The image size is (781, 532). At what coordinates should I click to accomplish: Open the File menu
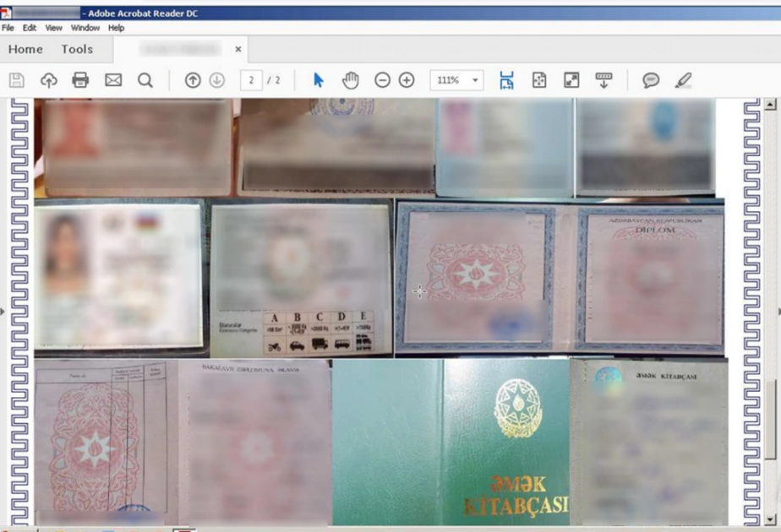pyautogui.click(x=8, y=28)
